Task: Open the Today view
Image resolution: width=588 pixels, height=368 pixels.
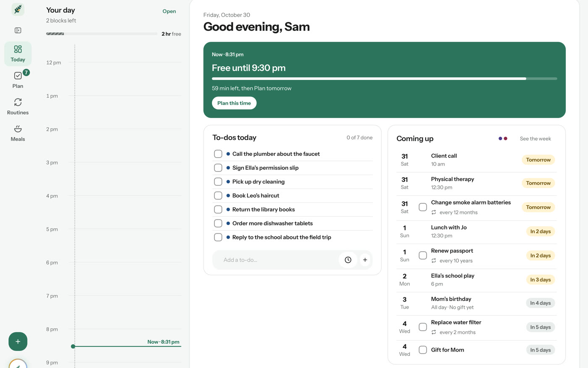Action: coord(18,54)
